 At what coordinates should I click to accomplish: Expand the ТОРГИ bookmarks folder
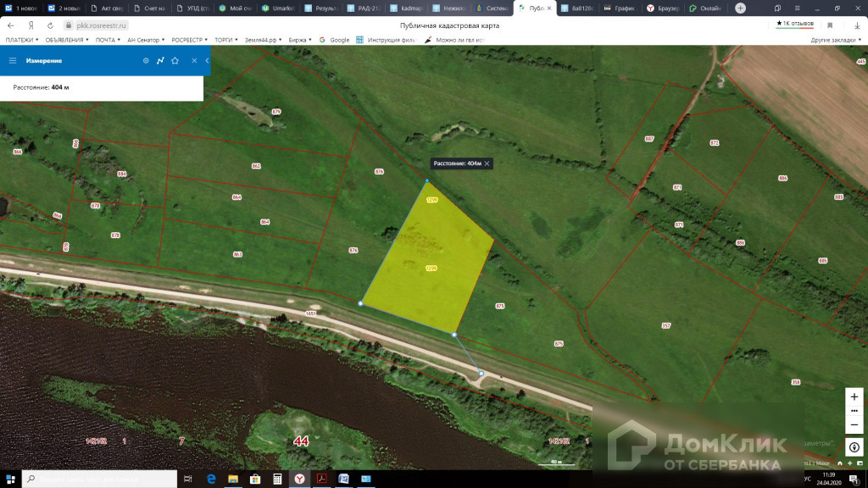point(226,40)
